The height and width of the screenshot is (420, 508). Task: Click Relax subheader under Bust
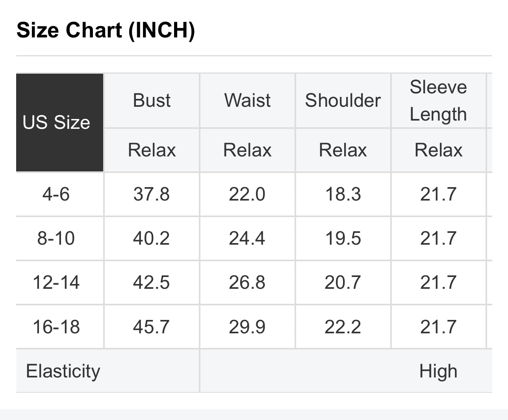pos(152,150)
